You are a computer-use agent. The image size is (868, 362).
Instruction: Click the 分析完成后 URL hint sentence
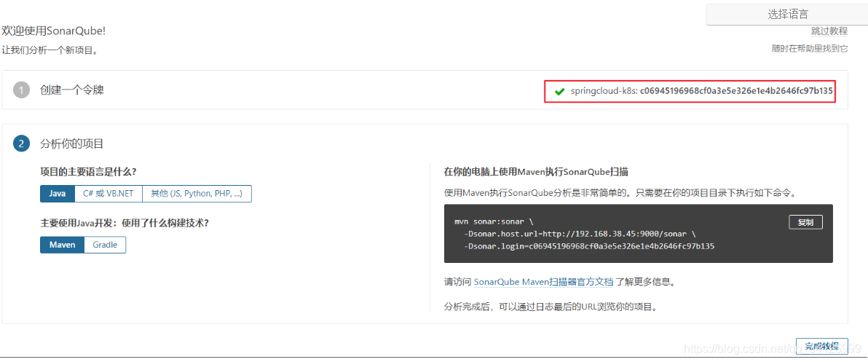(552, 306)
